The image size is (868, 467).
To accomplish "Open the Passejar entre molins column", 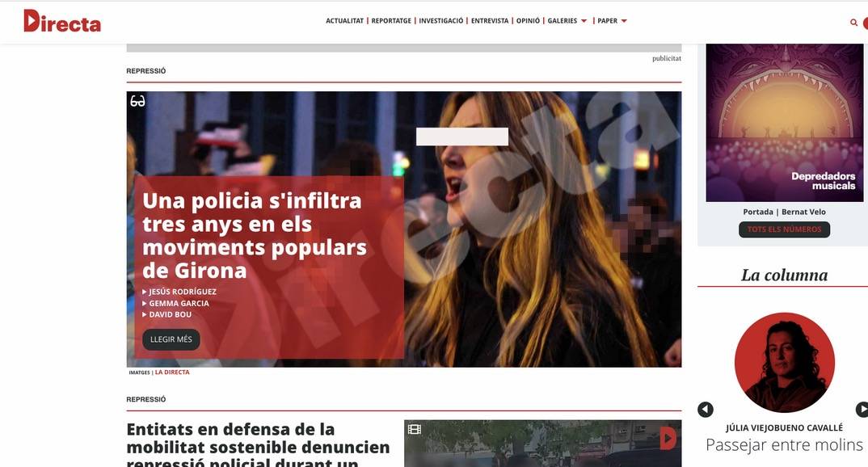I will [x=784, y=445].
